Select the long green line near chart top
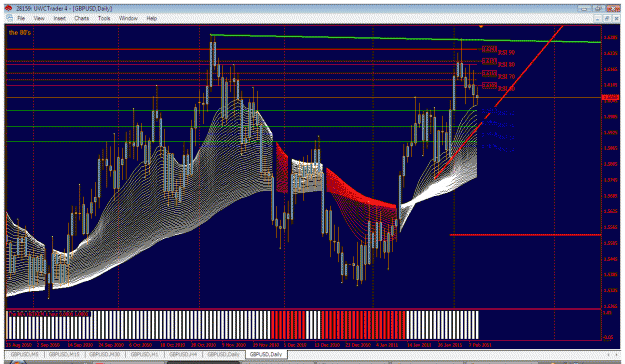This screenshot has width=625, height=364. [405, 38]
